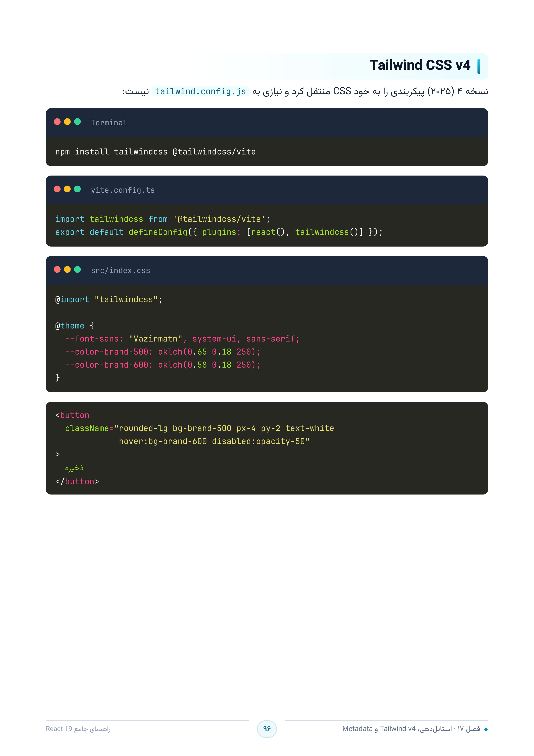Click the yellow dot in the Terminal block header
The image size is (534, 756).
(68, 122)
